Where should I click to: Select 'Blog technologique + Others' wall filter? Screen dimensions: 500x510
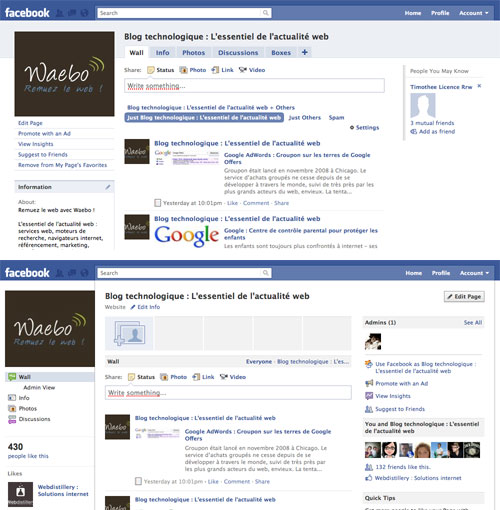(x=211, y=108)
